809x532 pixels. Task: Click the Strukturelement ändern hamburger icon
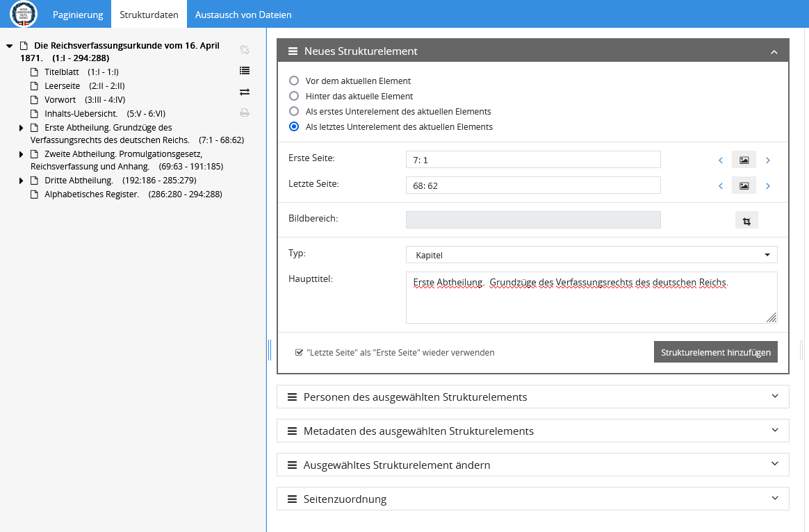tap(292, 465)
